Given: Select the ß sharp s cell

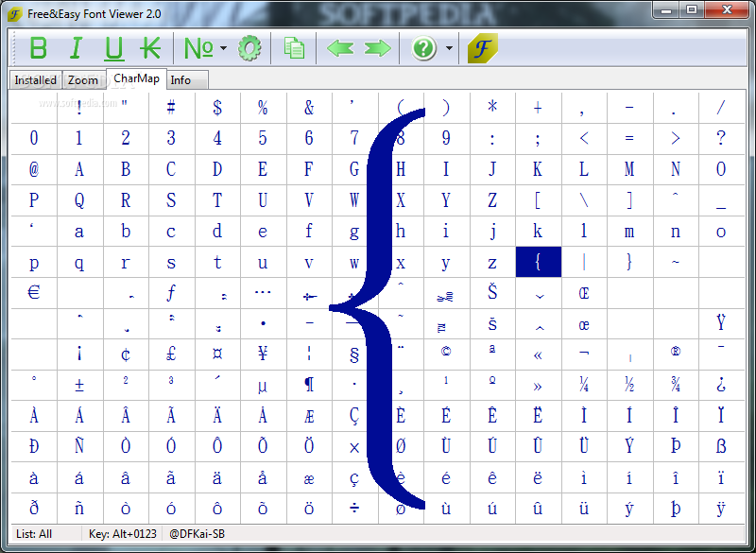Looking at the screenshot, I should pos(721,446).
